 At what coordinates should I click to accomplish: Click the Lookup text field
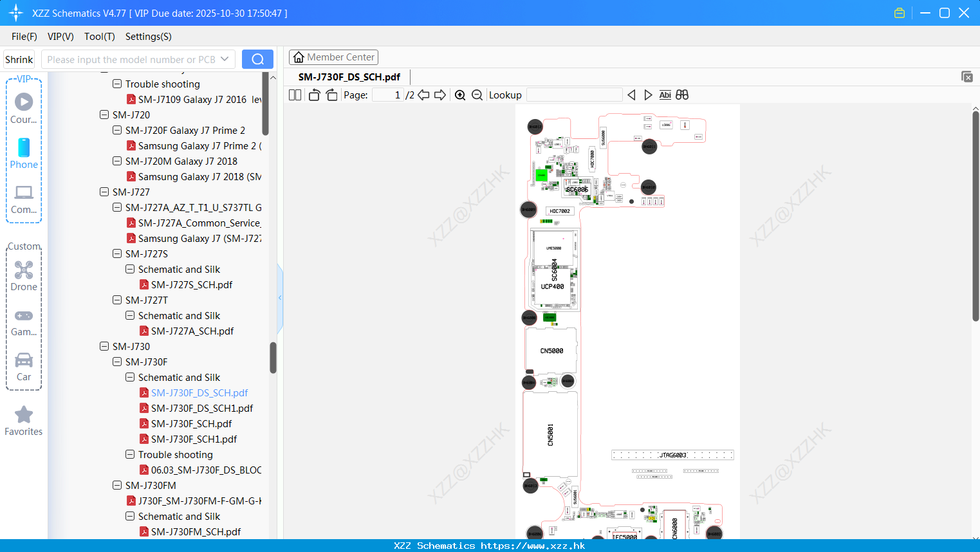[574, 95]
